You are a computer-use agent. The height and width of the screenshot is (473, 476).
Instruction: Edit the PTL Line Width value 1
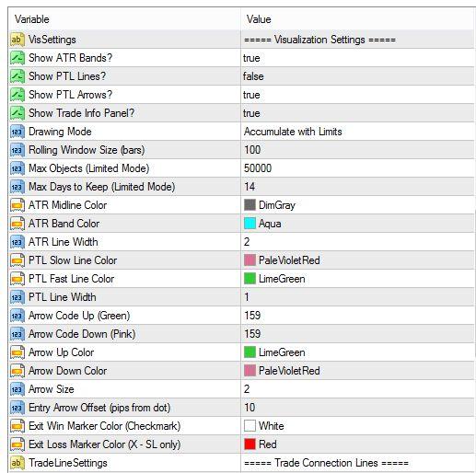(358, 297)
